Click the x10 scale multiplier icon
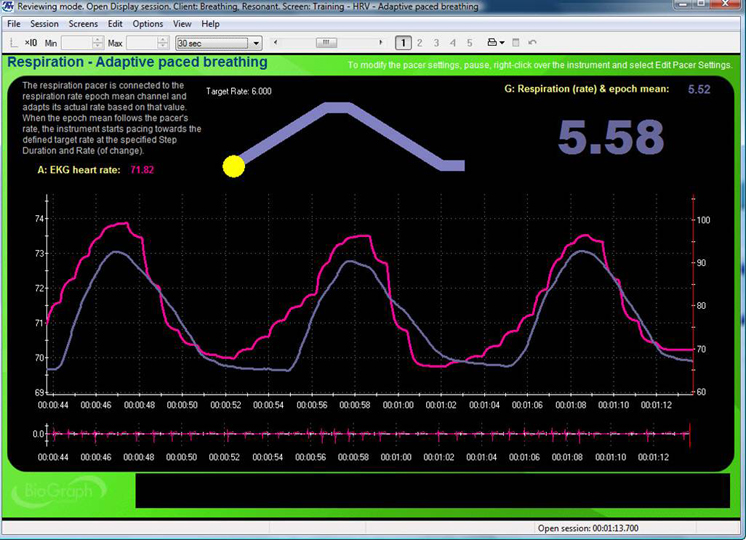This screenshot has height=540, width=746. tap(31, 43)
